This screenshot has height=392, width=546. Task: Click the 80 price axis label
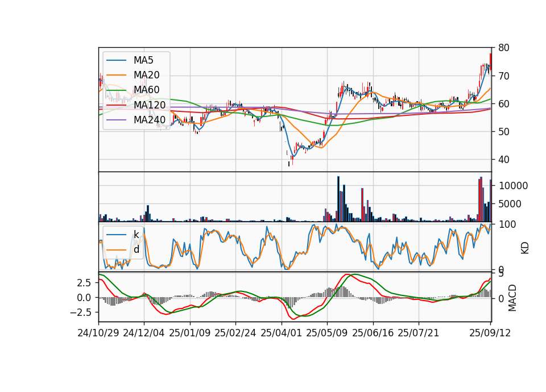pos(504,48)
